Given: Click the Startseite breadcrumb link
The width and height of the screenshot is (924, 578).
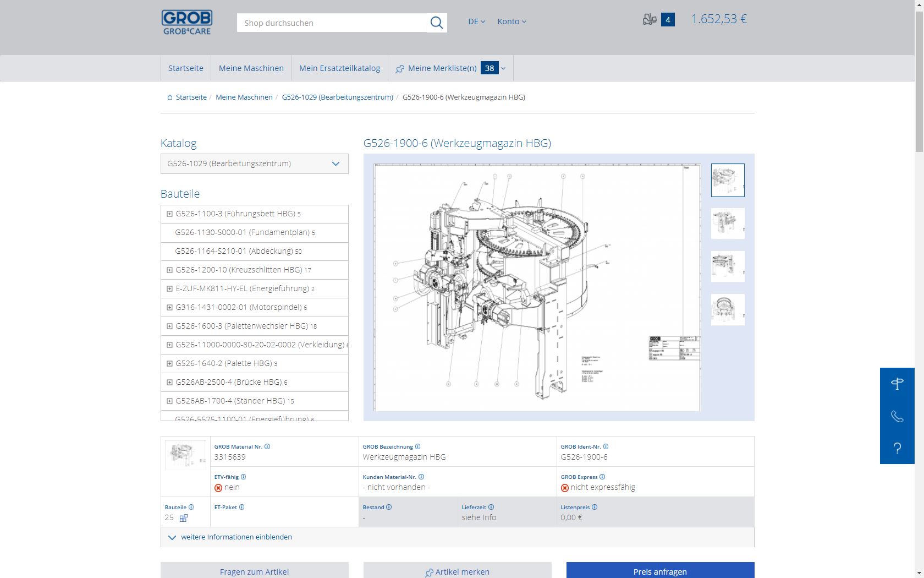Looking at the screenshot, I should 191,97.
